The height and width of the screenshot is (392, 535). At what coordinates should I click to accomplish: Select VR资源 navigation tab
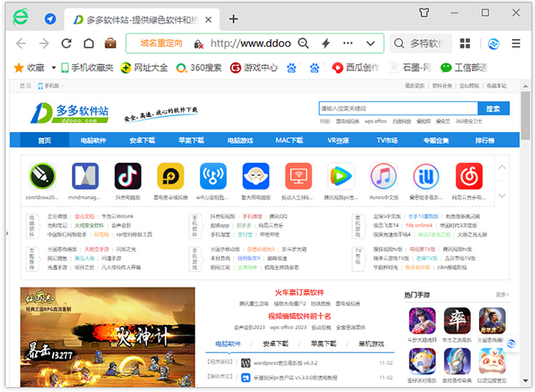(x=338, y=140)
